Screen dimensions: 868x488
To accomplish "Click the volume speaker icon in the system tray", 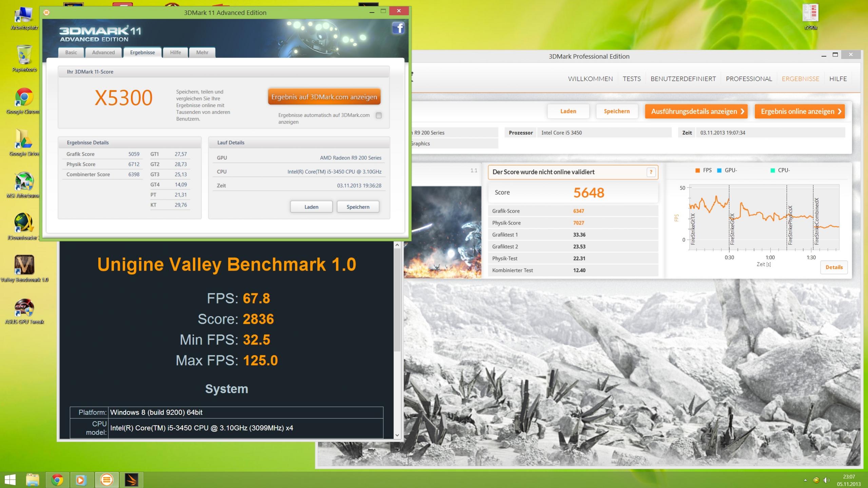I will [x=827, y=480].
